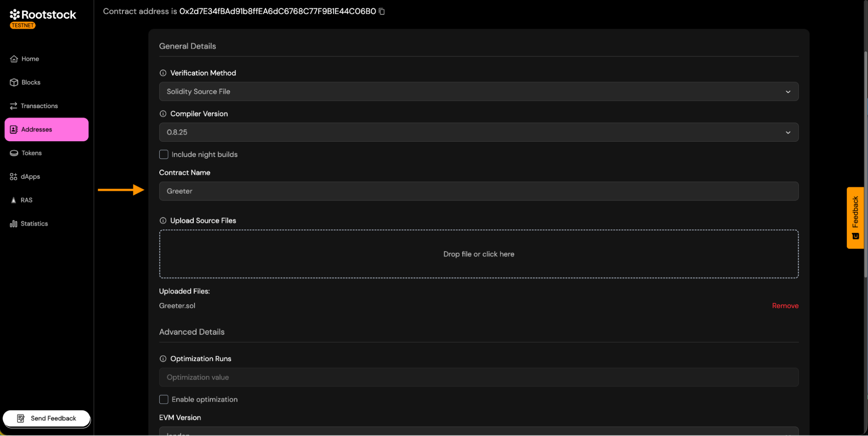
Task: Tick the Enable optimization checkbox
Action: click(x=164, y=399)
